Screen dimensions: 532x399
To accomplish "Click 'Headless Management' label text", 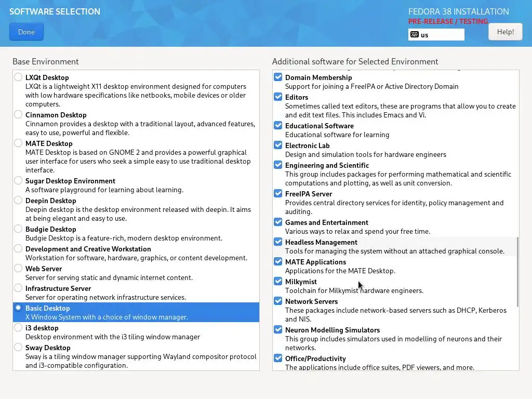I will 321,242.
